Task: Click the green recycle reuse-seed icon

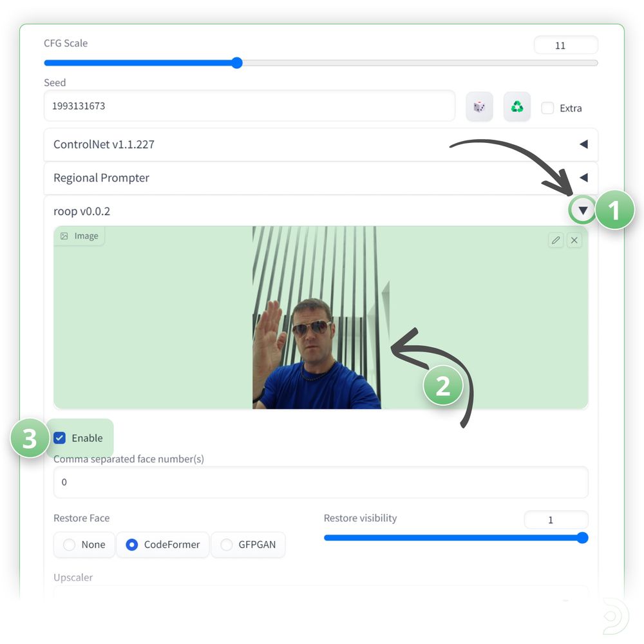Action: (x=517, y=107)
